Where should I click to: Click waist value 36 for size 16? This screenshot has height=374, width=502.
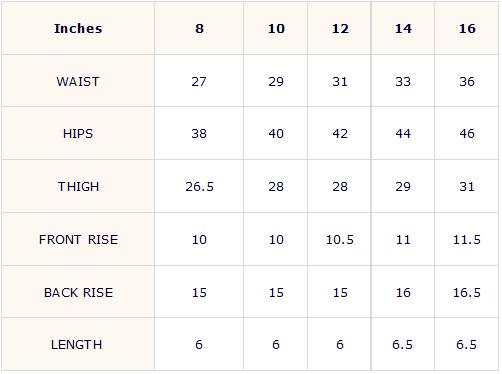tap(467, 81)
